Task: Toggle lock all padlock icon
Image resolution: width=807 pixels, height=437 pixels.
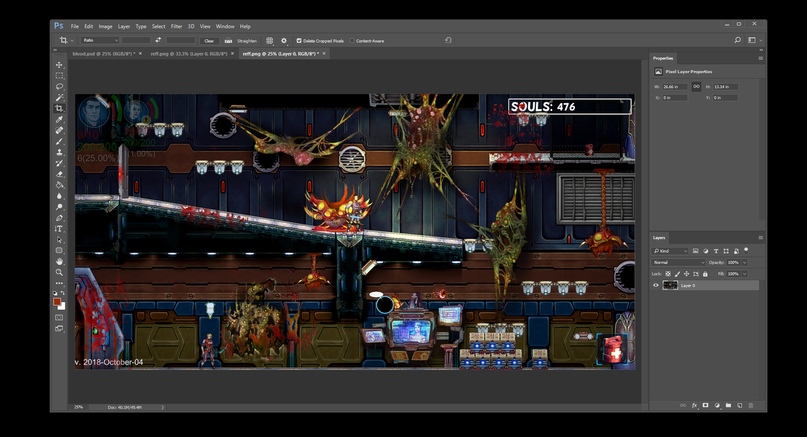Action: click(x=705, y=274)
